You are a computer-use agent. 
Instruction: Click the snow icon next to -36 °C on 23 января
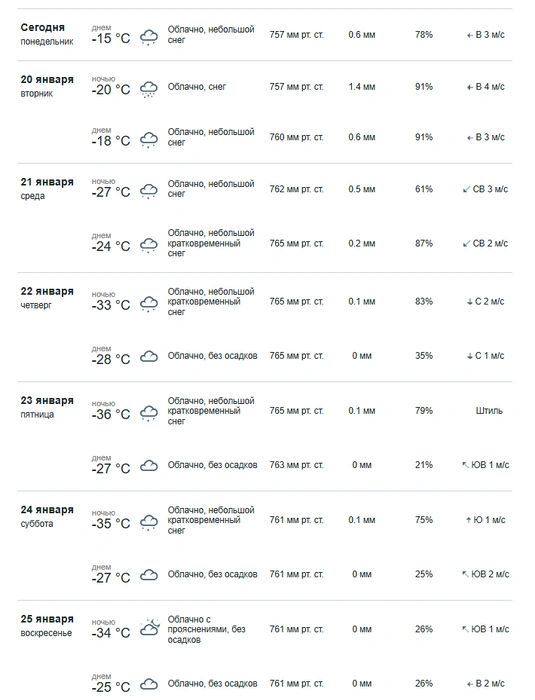point(149,413)
